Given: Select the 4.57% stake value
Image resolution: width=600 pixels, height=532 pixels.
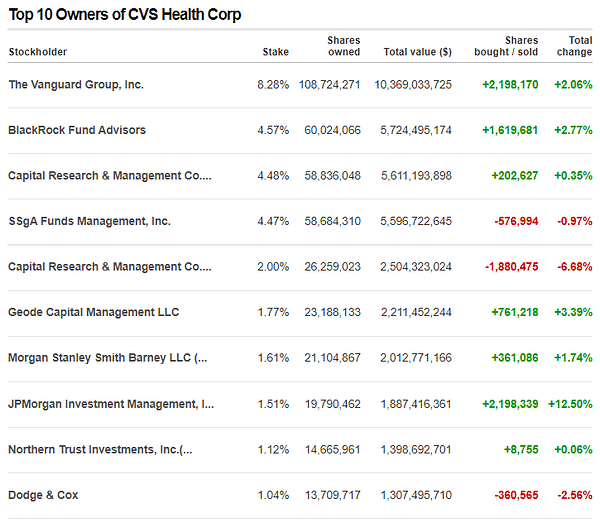Looking at the screenshot, I should [x=273, y=130].
